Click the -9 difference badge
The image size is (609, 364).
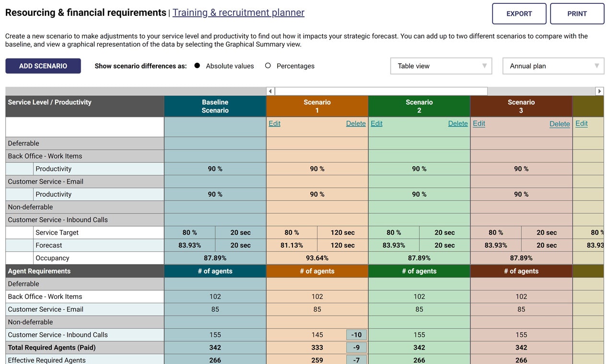356,348
